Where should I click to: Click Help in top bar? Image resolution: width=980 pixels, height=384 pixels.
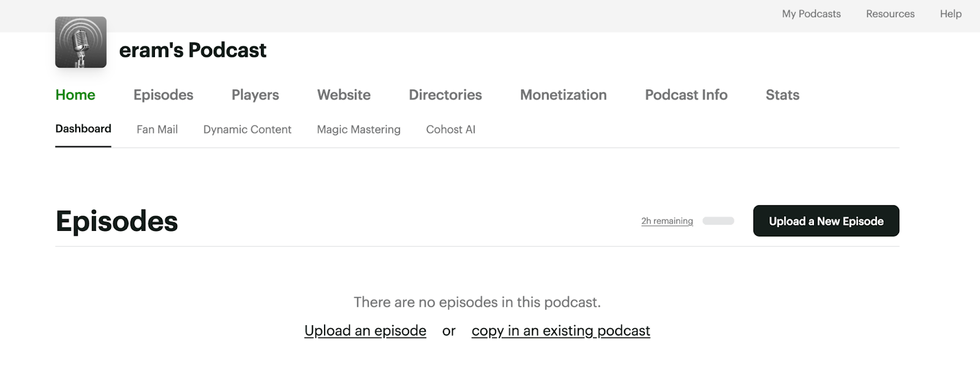tap(951, 13)
